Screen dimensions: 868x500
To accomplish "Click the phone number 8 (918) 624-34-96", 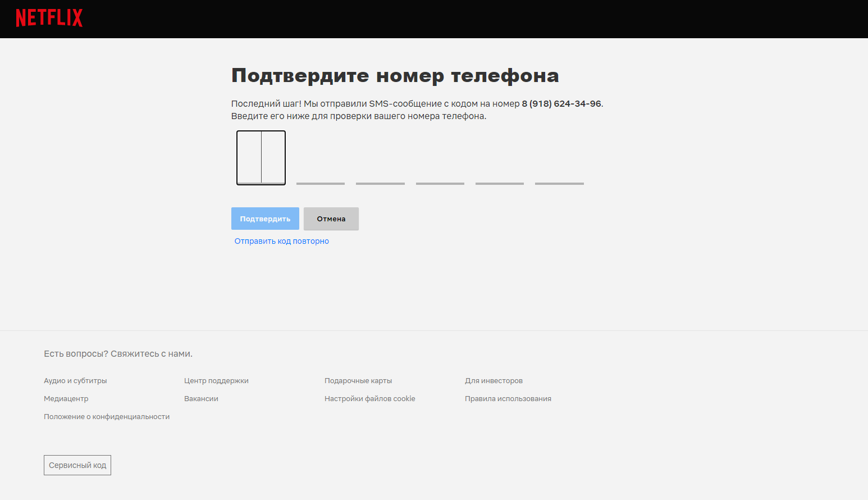I will pyautogui.click(x=561, y=104).
